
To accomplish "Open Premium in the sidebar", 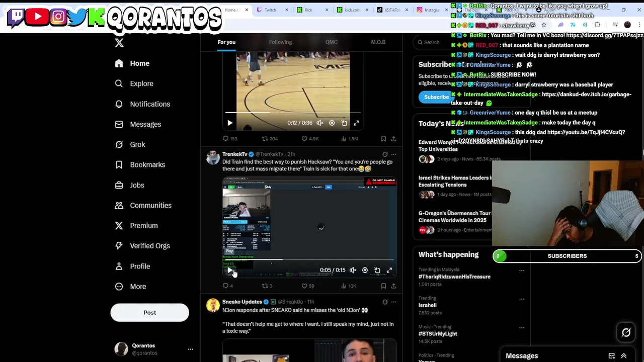I will (136, 225).
